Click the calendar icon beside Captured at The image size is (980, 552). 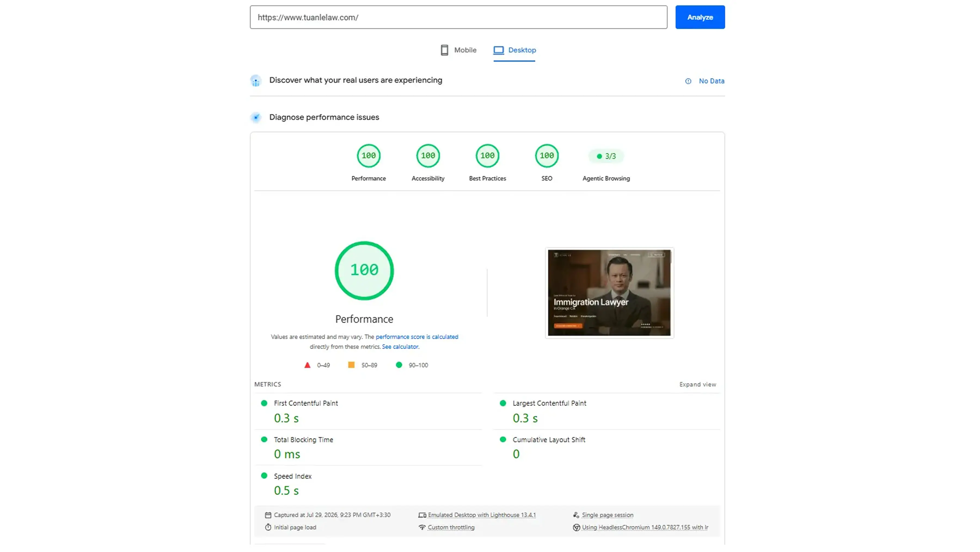click(x=268, y=515)
